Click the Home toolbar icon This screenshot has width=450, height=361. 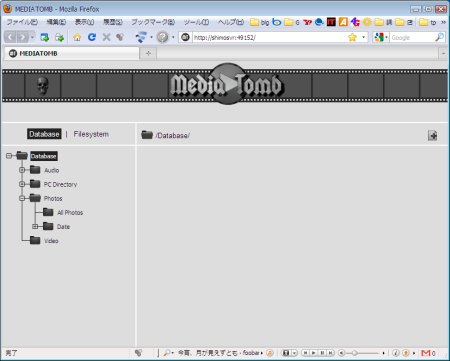pos(77,37)
